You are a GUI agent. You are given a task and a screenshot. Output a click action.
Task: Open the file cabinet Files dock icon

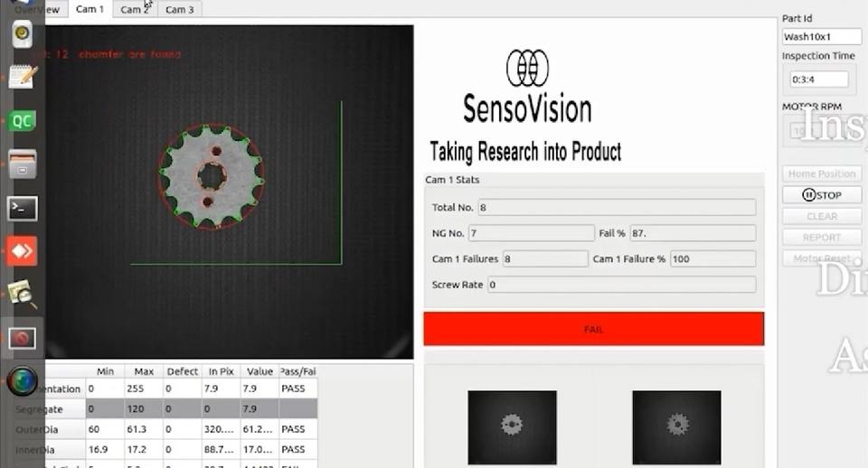coord(22,164)
